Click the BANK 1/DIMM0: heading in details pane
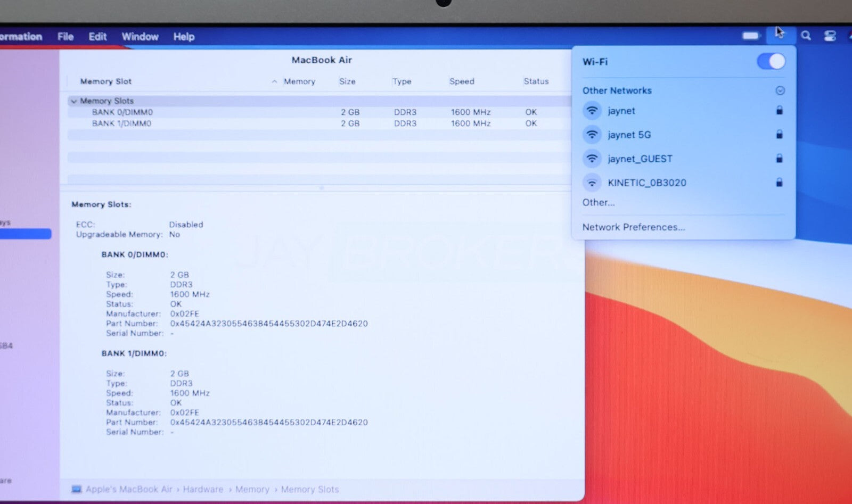 point(134,353)
